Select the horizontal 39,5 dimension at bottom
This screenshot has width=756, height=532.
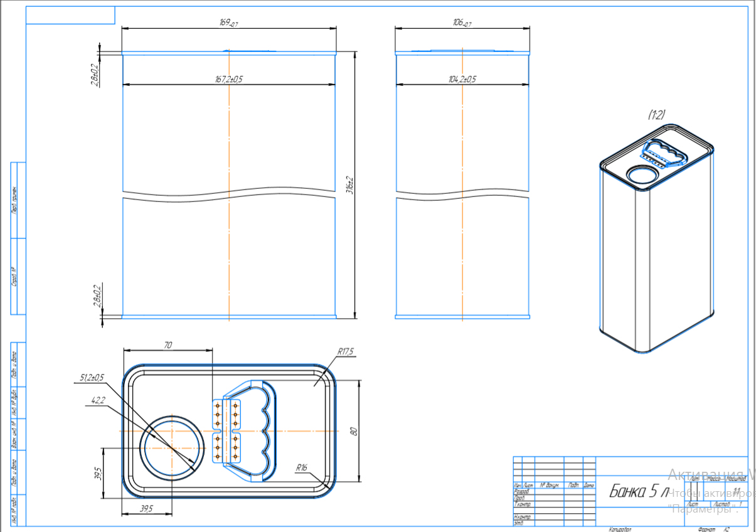[x=146, y=509]
